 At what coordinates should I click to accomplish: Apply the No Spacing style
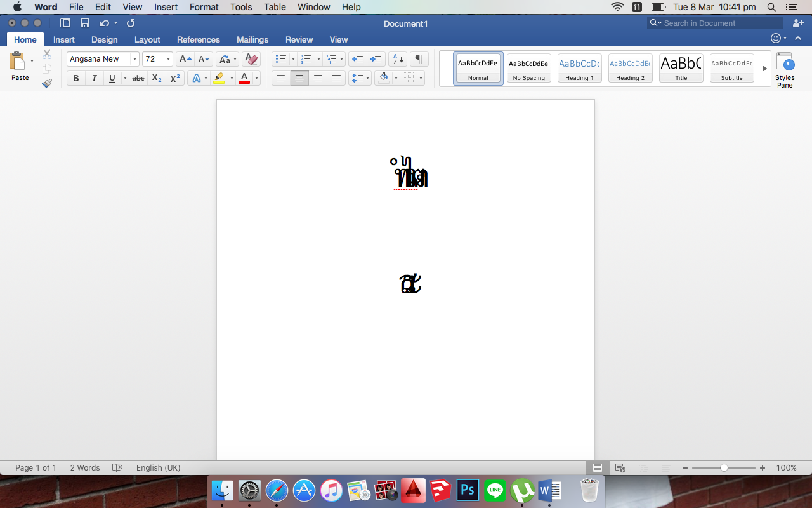point(529,68)
